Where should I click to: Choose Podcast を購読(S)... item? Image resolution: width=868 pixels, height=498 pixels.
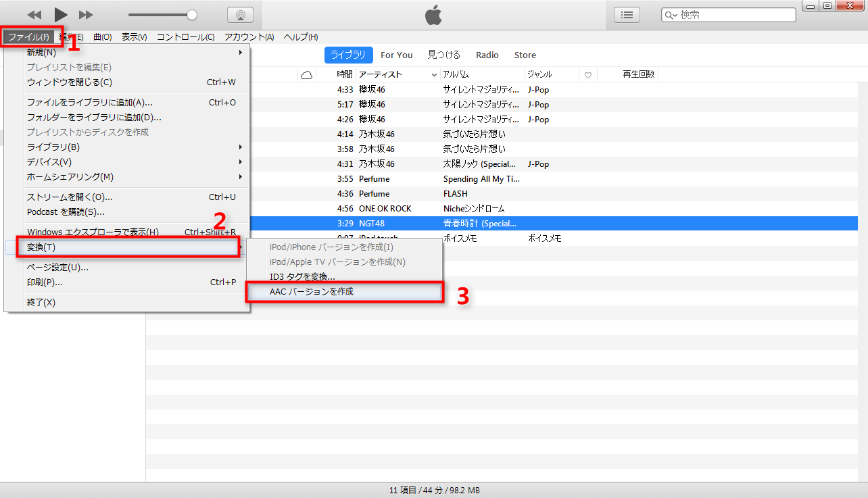[127, 212]
